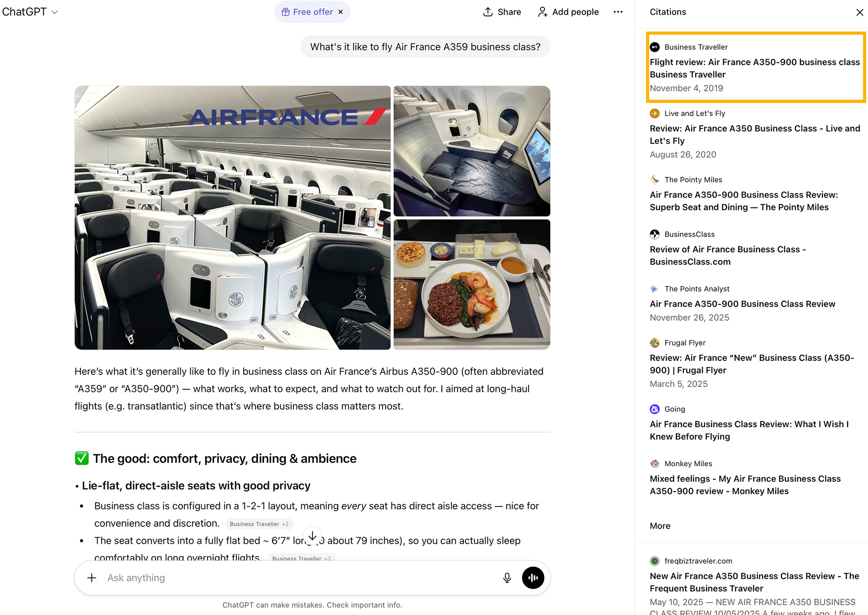868x615 pixels.
Task: Open the business class meal photo
Action: tap(472, 284)
